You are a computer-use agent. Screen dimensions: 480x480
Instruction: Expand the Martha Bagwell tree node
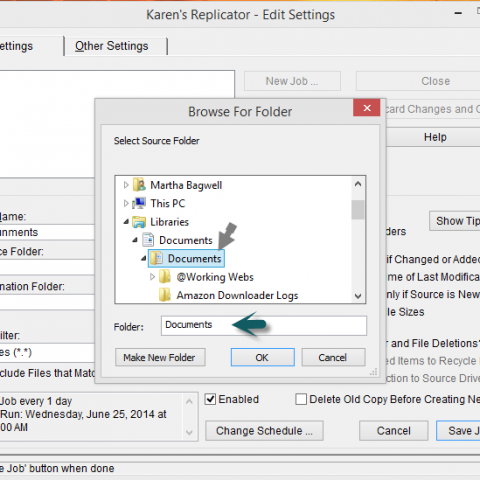click(x=126, y=185)
